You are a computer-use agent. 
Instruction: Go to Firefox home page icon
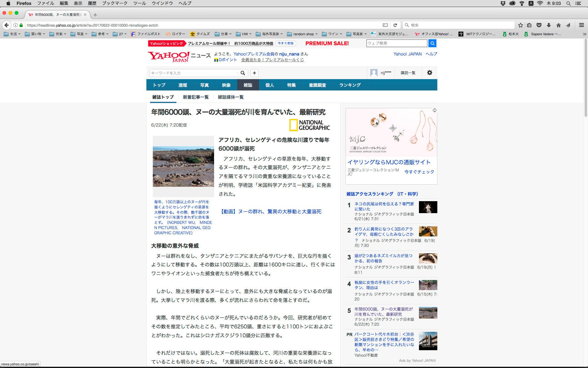click(x=559, y=25)
